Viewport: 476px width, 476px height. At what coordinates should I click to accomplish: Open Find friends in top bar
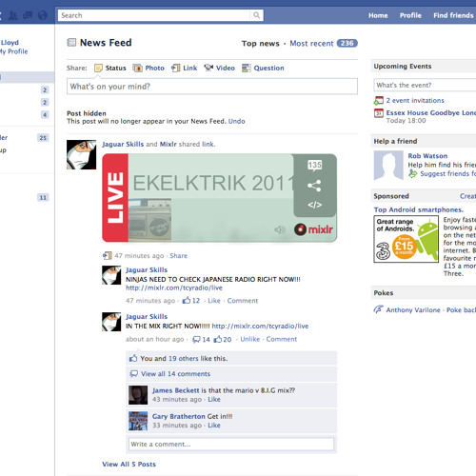coord(453,15)
